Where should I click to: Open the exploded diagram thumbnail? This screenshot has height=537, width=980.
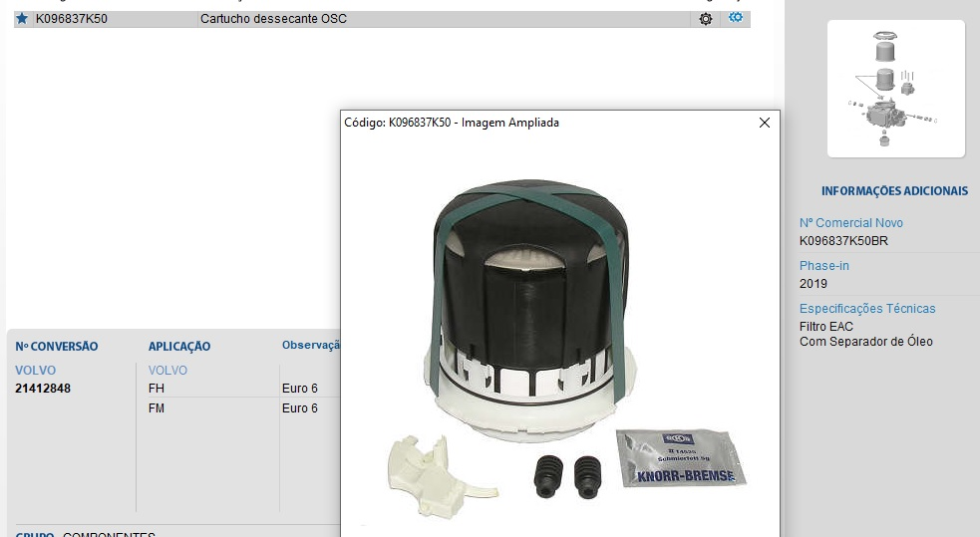(x=895, y=89)
